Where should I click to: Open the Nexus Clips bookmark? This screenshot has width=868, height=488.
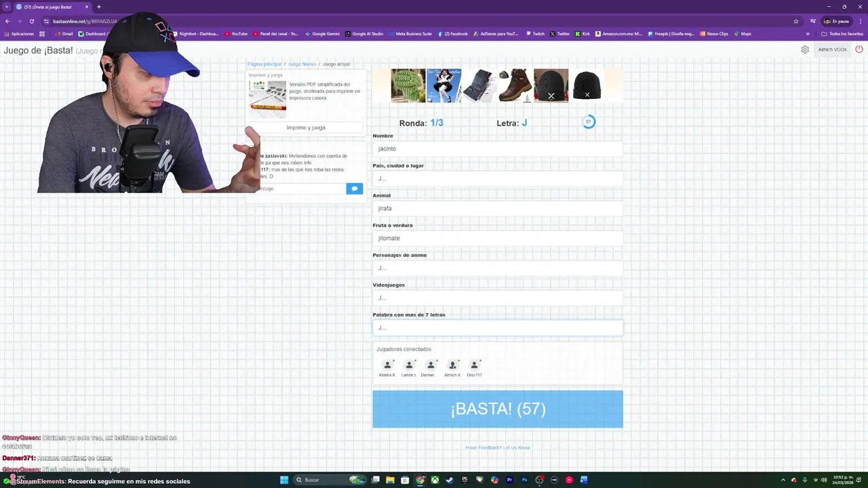714,34
